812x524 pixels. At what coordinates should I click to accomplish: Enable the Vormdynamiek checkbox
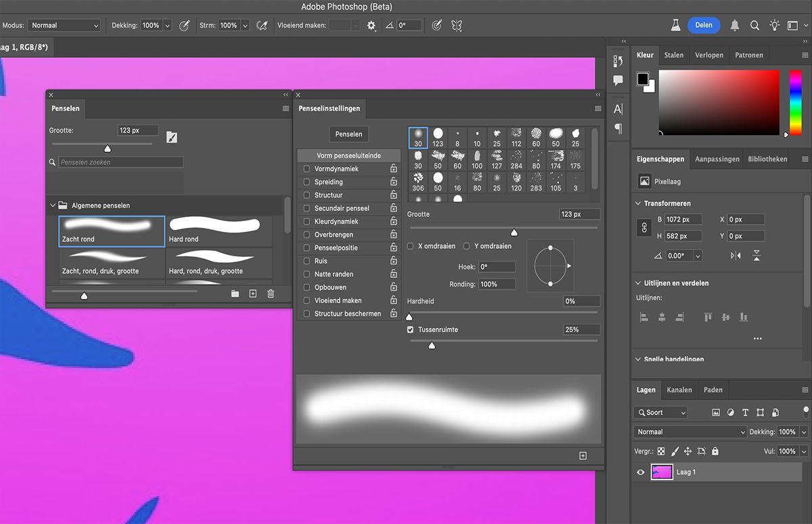(x=307, y=169)
